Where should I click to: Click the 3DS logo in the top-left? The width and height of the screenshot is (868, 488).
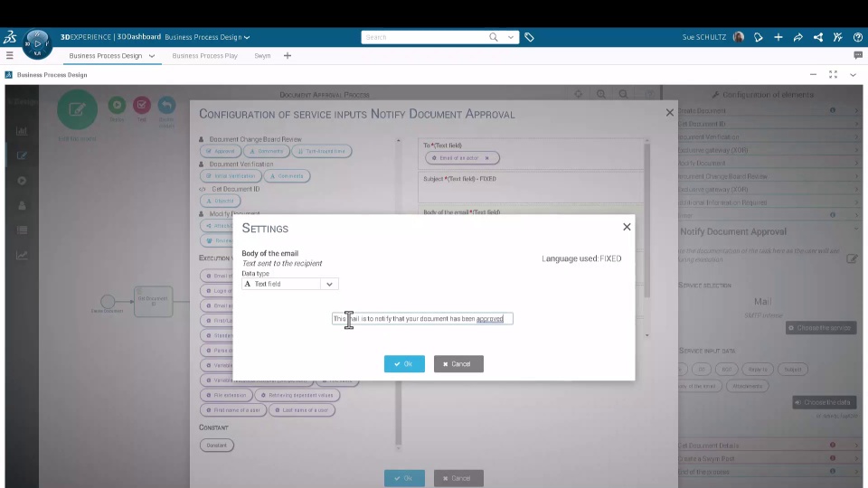tap(10, 37)
